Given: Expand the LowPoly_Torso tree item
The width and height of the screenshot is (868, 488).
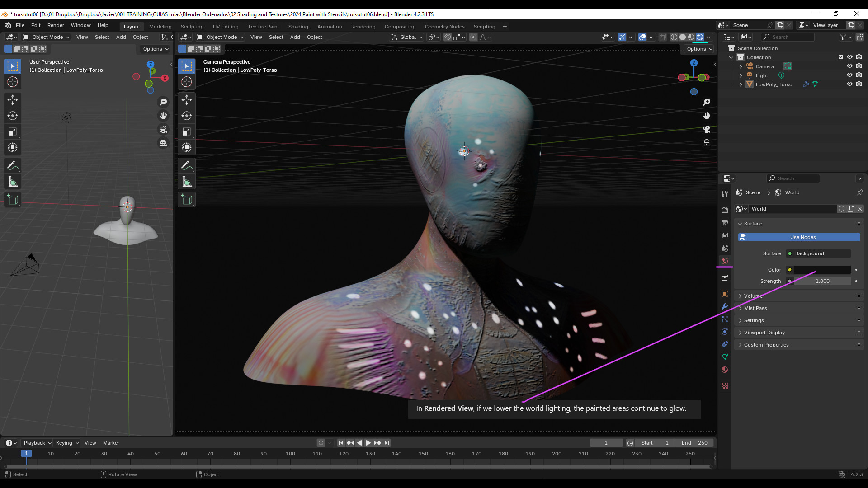Looking at the screenshot, I should click(x=741, y=84).
